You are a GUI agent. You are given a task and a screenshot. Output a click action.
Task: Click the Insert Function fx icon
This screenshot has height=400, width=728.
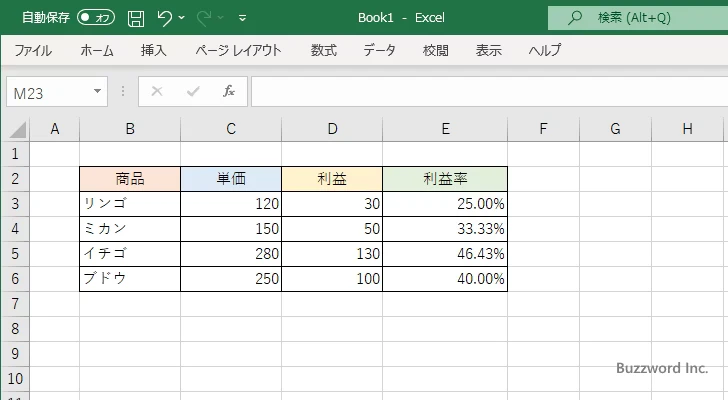coord(229,91)
